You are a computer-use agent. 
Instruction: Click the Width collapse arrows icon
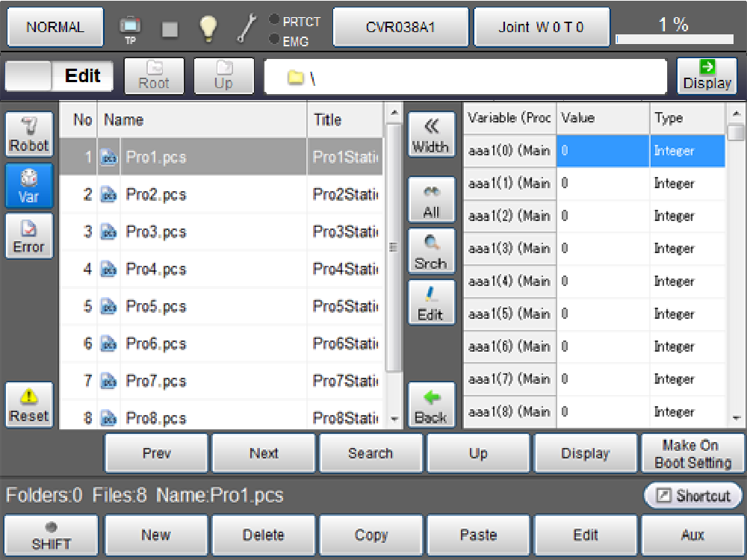click(x=430, y=135)
